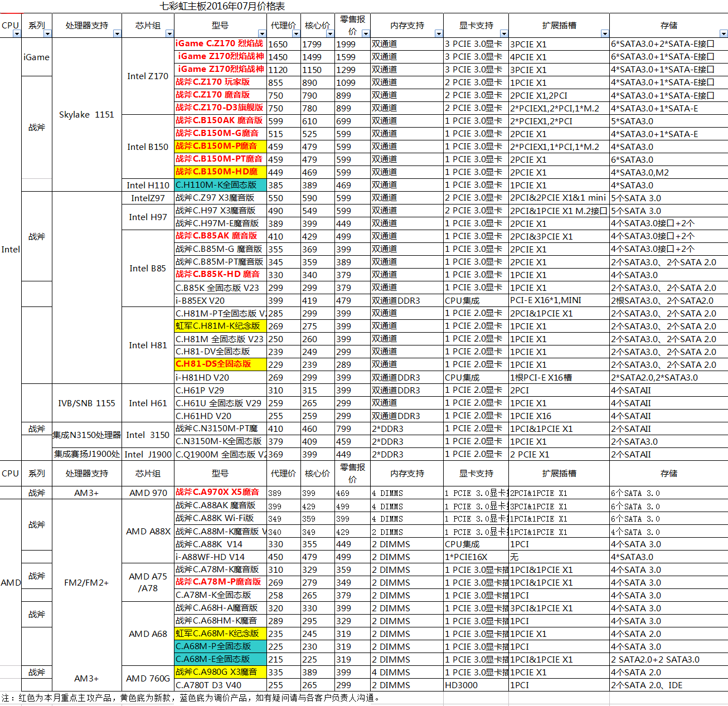Image resolution: width=728 pixels, height=706 pixels.
Task: Open the 扩展插槽 column filter dropdown
Action: point(605,34)
